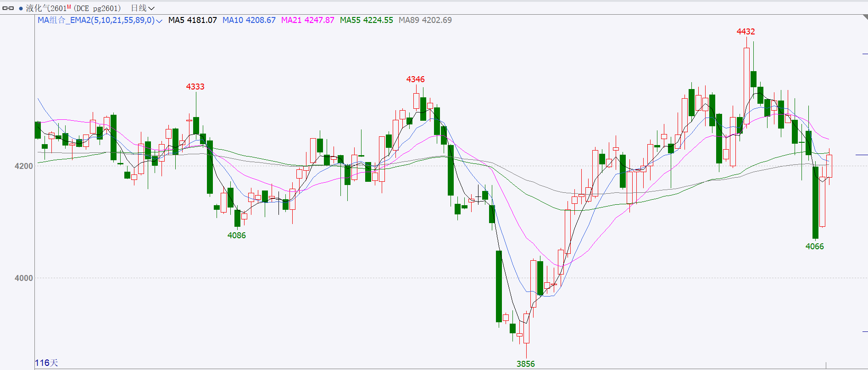This screenshot has height=370, width=868.
Task: Click the 4086 trough price label
Action: (x=236, y=235)
